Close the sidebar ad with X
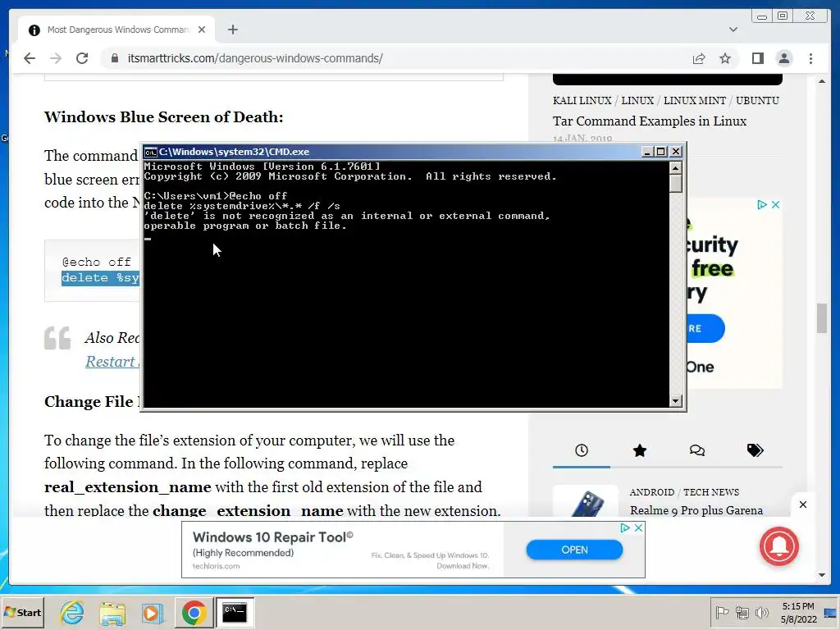The height and width of the screenshot is (630, 840). click(775, 204)
